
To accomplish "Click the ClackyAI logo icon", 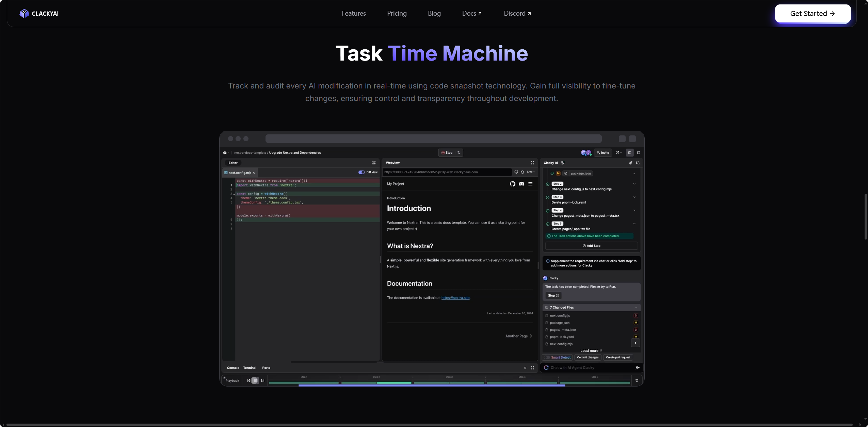I will point(24,13).
